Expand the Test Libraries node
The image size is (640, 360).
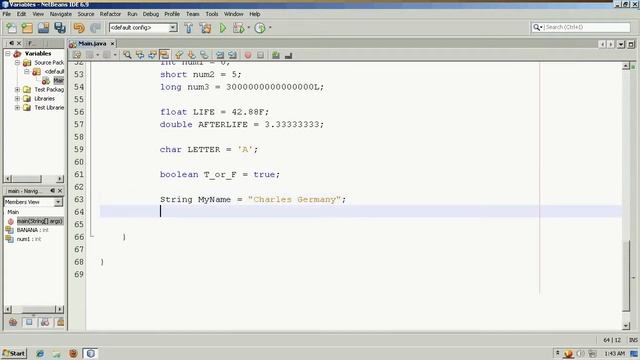(17, 107)
